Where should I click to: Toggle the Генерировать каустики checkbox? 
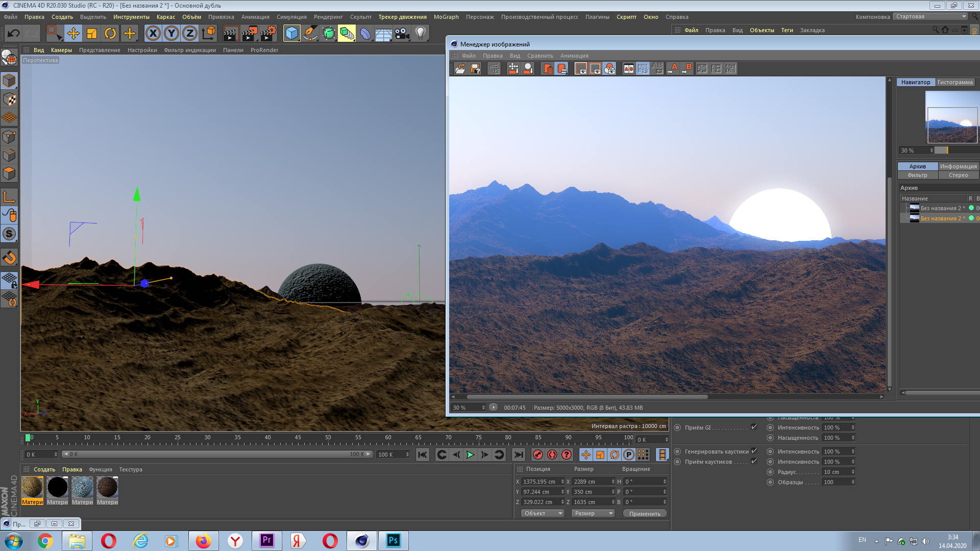pyautogui.click(x=754, y=451)
